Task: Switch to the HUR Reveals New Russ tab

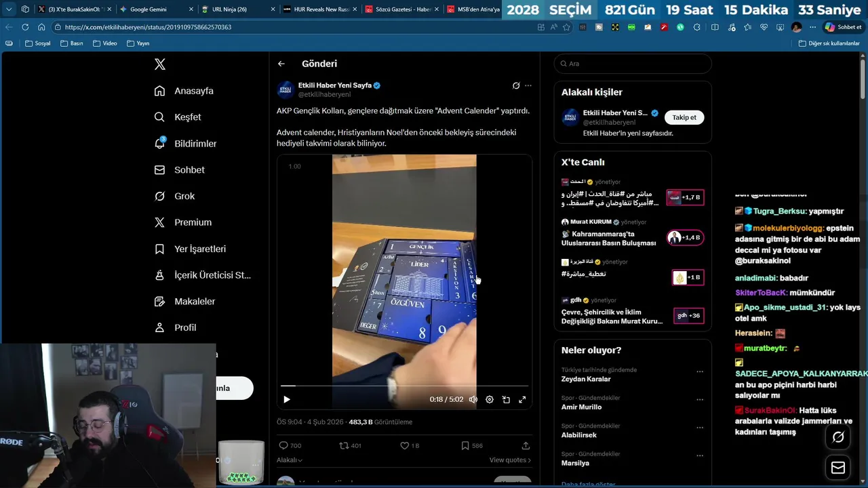Action: (x=319, y=9)
